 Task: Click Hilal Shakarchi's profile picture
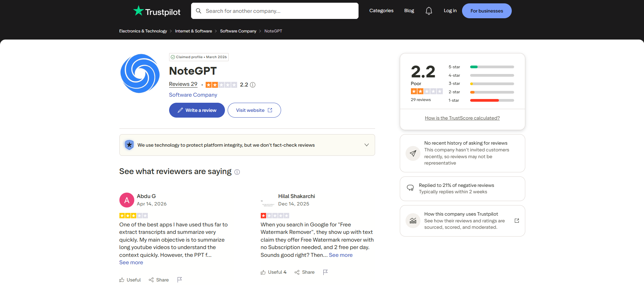point(268,200)
